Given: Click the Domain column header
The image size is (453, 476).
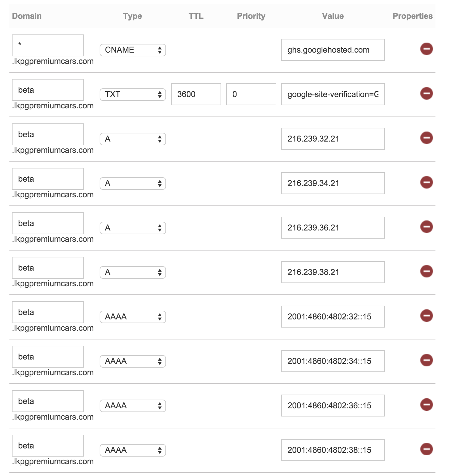Looking at the screenshot, I should coord(27,16).
